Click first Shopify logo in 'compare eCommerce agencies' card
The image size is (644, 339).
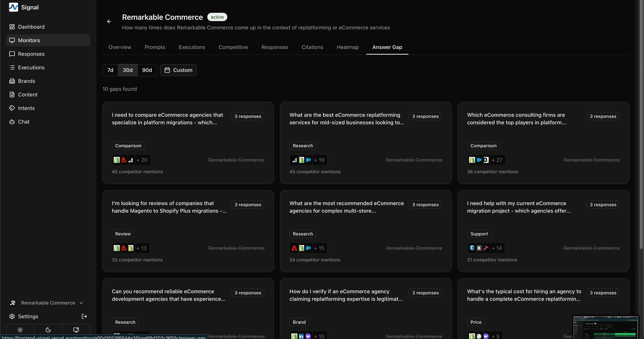click(117, 160)
